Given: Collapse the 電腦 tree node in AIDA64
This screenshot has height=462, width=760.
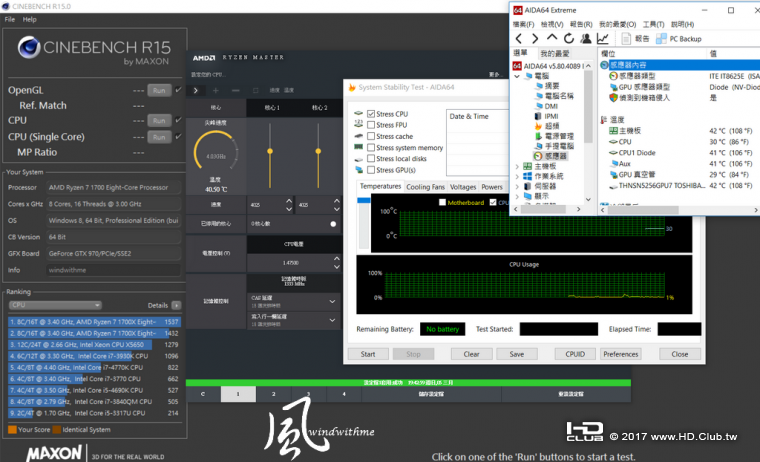Looking at the screenshot, I should pos(517,76).
